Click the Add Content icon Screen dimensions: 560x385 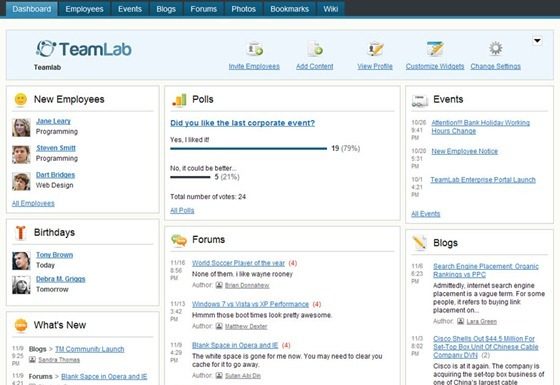pos(315,49)
